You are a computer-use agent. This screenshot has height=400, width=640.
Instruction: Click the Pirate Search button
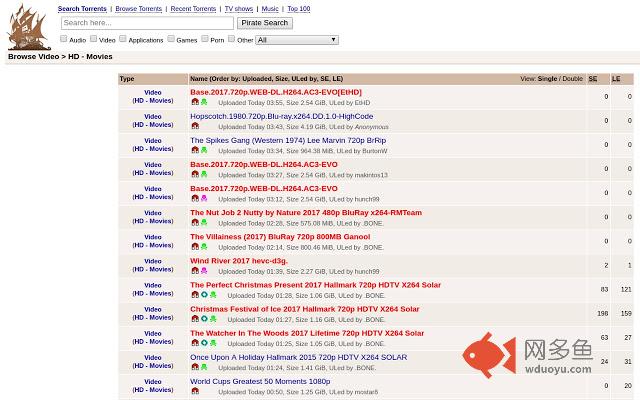point(264,23)
